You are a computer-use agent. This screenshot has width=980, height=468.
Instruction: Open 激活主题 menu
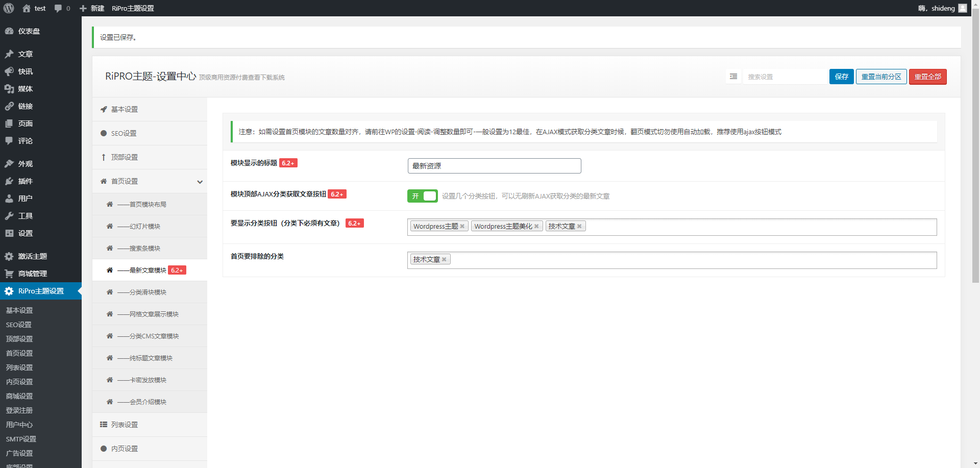[x=41, y=256]
